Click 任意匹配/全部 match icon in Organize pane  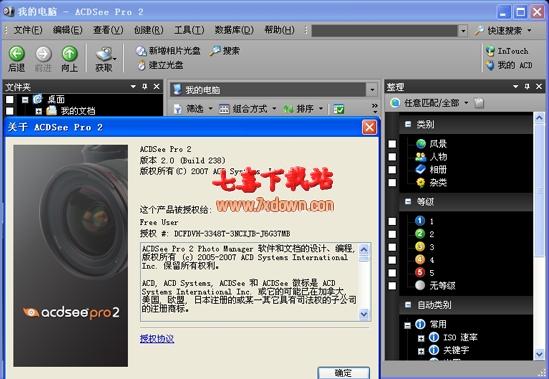pos(395,103)
